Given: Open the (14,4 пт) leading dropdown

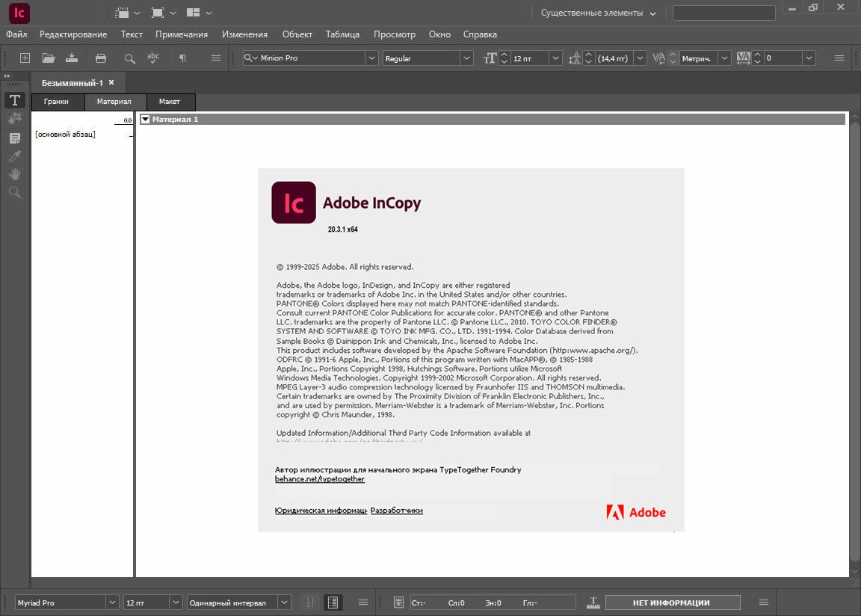Looking at the screenshot, I should tap(640, 58).
